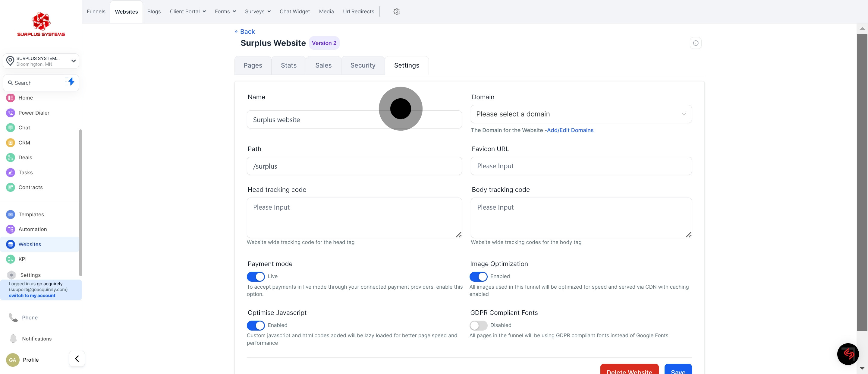Screen dimensions: 868x374
Task: Click the settings gear icon in top navigation
Action: pos(397,11)
